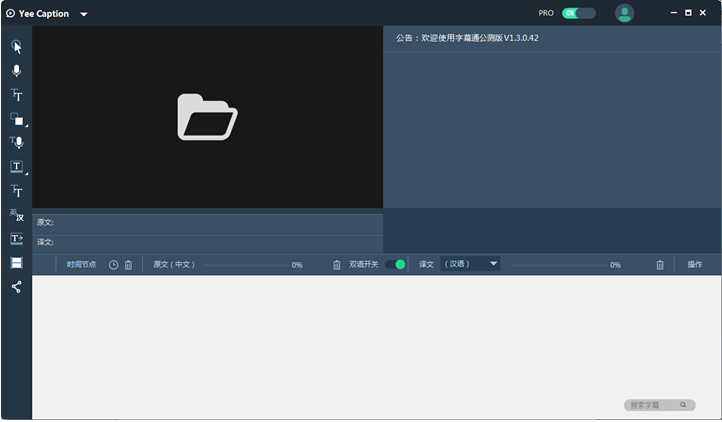Click the PRO label
722x422 pixels.
[546, 13]
